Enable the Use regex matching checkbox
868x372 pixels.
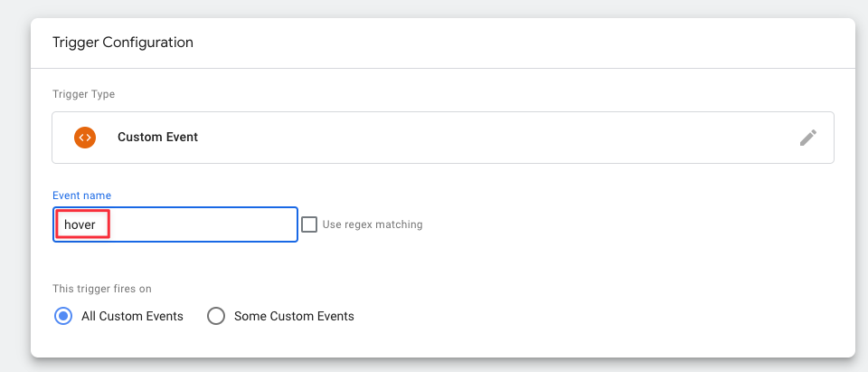[x=309, y=224]
